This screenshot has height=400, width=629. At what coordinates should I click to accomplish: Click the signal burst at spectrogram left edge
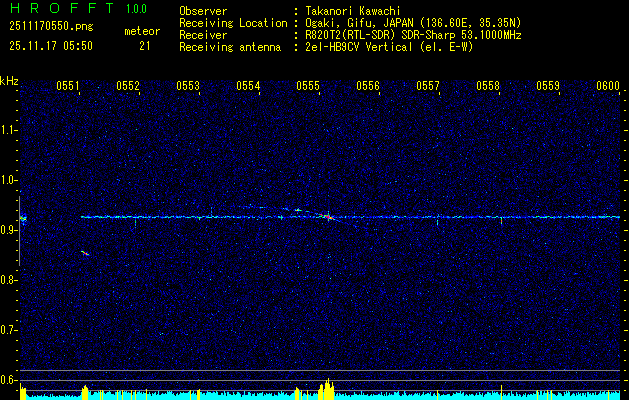point(23,219)
